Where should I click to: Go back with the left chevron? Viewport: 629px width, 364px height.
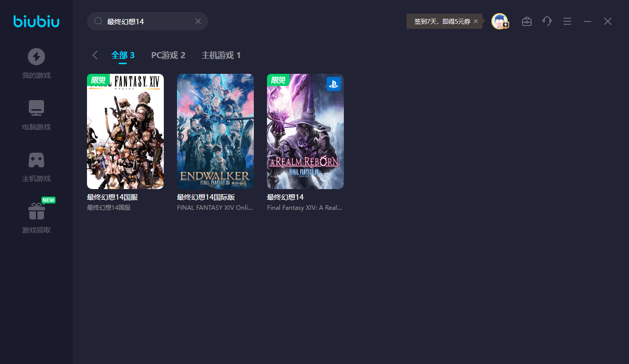coord(95,55)
